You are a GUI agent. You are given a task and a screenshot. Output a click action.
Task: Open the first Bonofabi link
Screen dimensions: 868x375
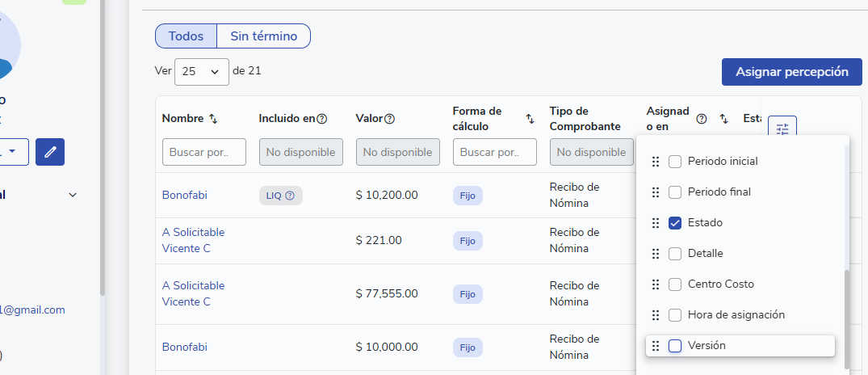point(185,195)
